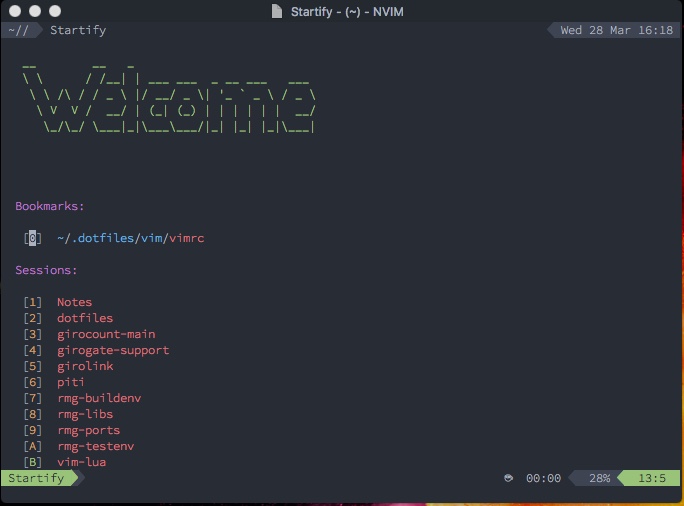This screenshot has height=506, width=684.
Task: Click the Sessions: section header
Action: point(46,270)
